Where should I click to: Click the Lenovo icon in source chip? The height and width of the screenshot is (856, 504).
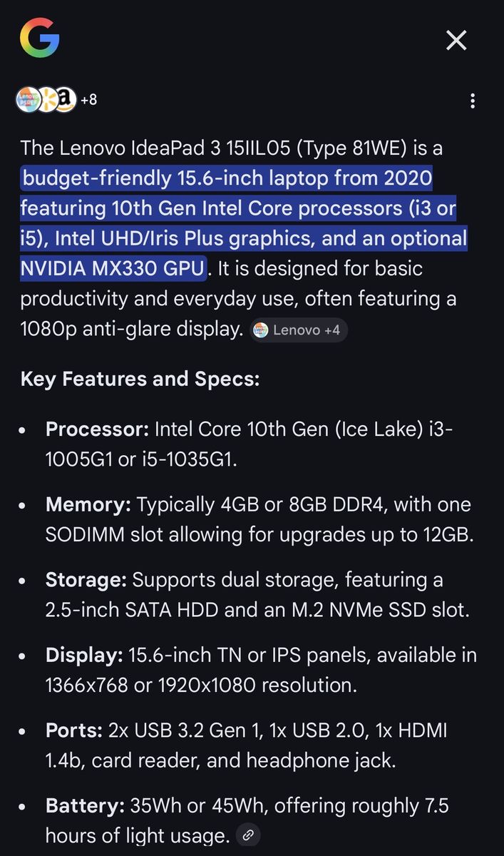pos(262,330)
